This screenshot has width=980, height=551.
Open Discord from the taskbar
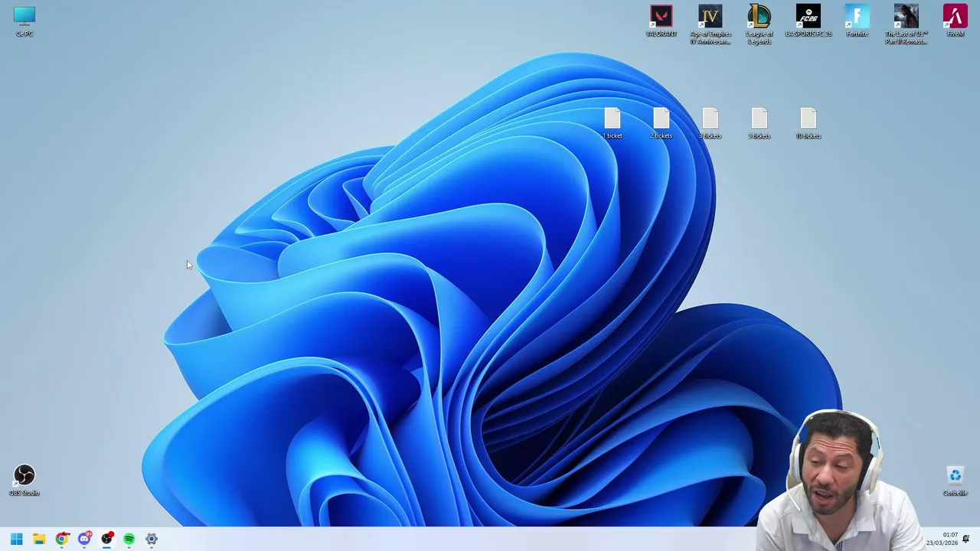84,539
